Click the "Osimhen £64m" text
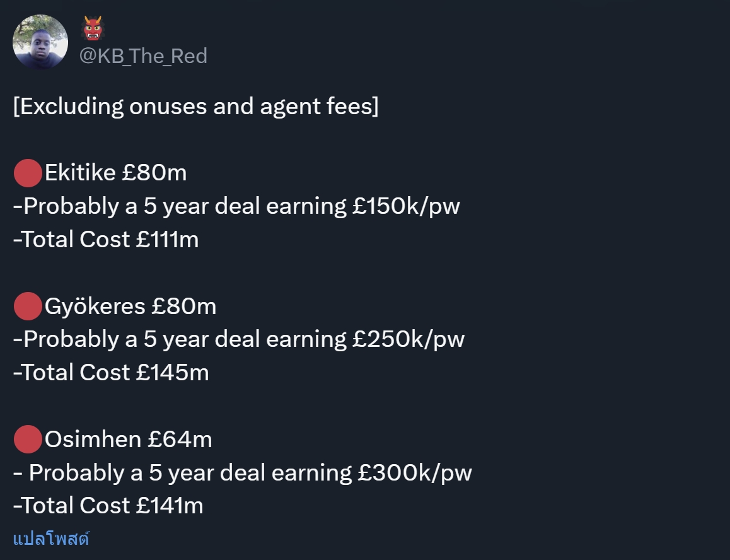730x560 pixels. (x=129, y=440)
